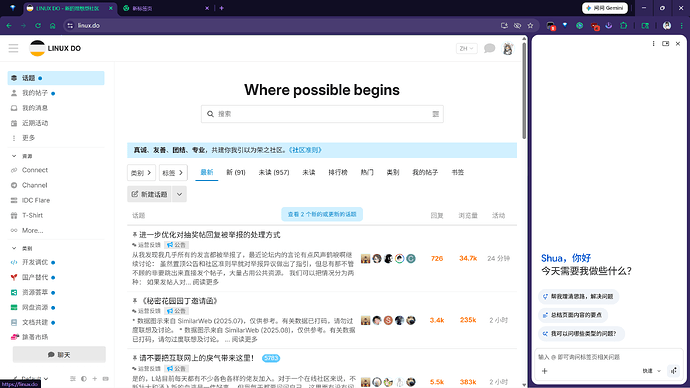
Task: Click the crossed-eye icon in address bar
Action: tap(518, 26)
